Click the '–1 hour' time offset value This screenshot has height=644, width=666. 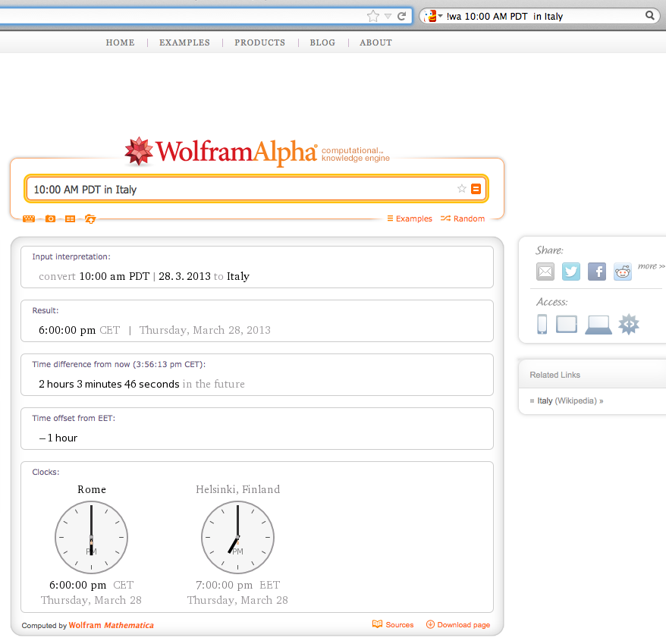pyautogui.click(x=58, y=438)
